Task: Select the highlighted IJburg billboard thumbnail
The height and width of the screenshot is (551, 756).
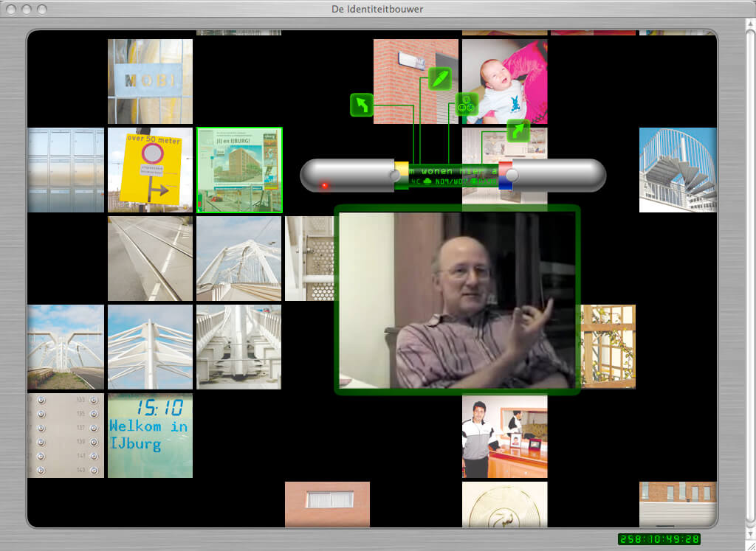Action: click(239, 170)
